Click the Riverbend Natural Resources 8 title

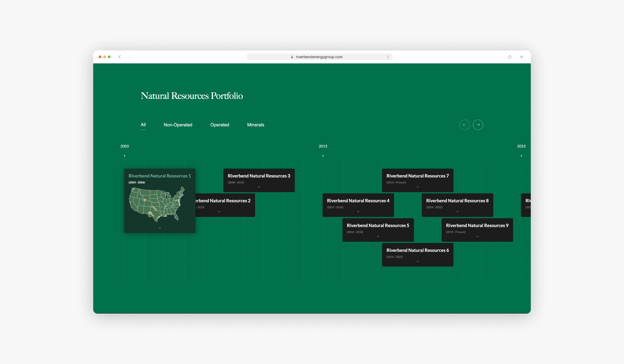tap(457, 201)
